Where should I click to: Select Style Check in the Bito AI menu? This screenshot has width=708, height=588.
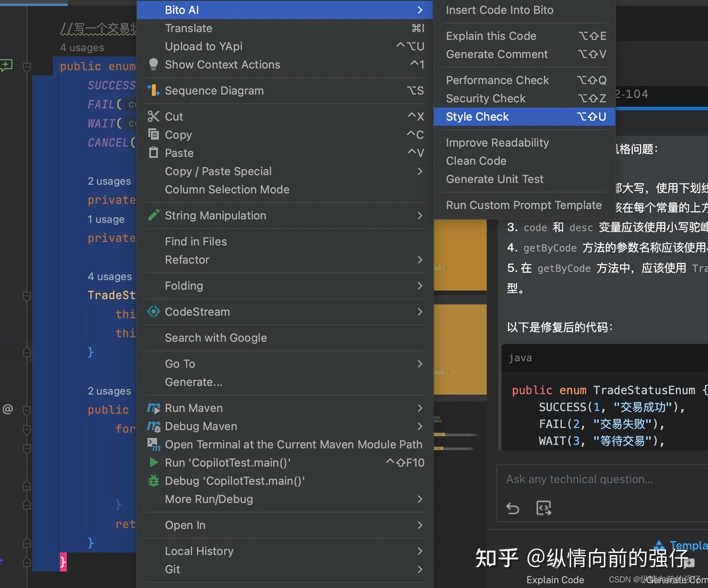(x=477, y=117)
